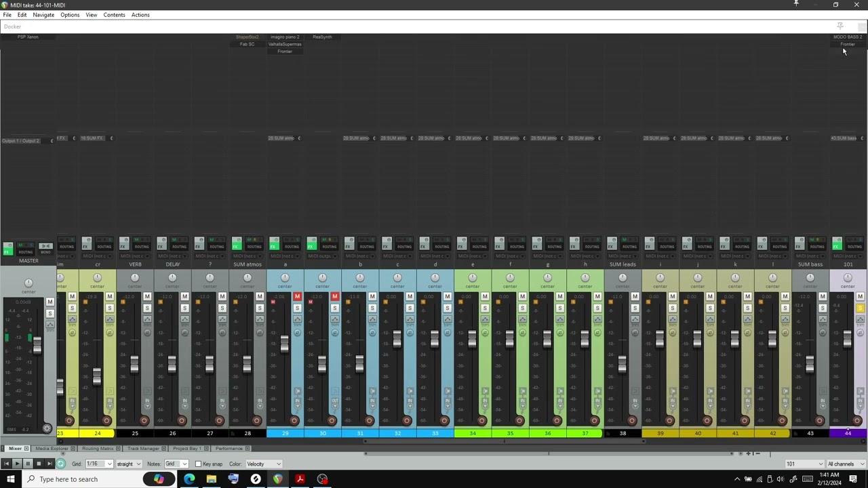Toggle record monitoring on track b
Image resolution: width=868 pixels, height=488 pixels.
pos(372,392)
